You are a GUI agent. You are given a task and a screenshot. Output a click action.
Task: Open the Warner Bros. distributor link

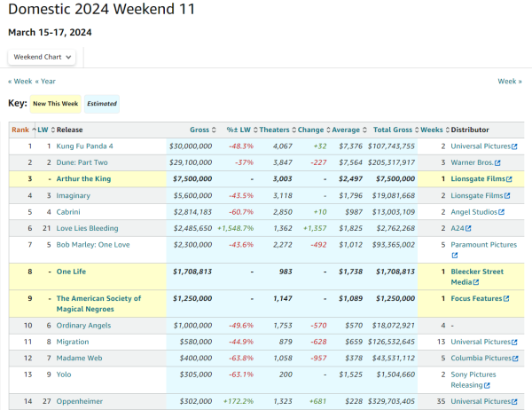(472, 162)
